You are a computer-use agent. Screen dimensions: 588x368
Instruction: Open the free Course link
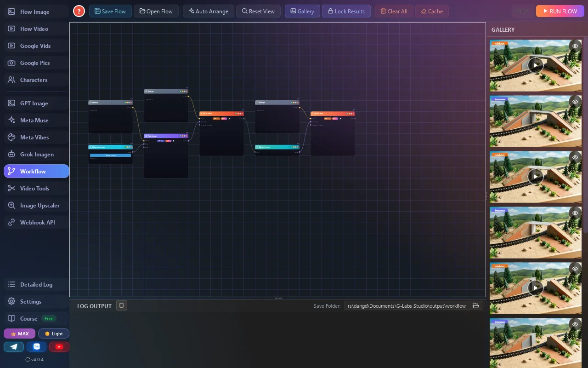36,318
